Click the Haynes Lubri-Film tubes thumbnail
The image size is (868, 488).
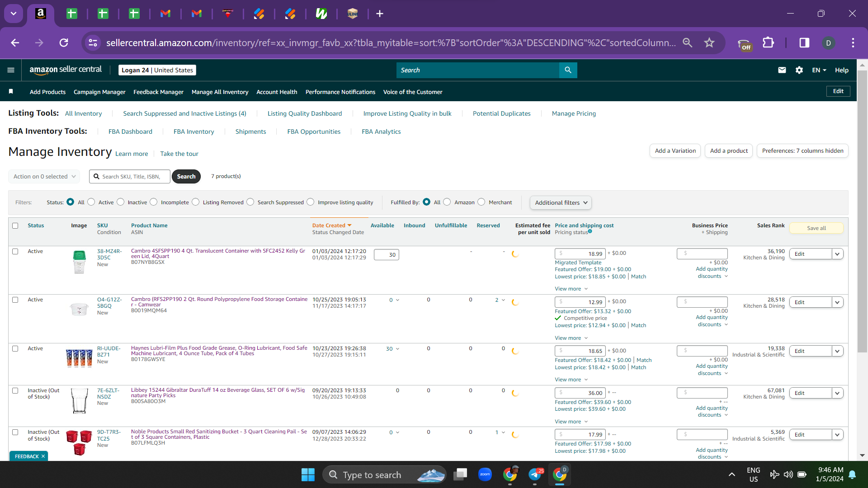click(x=79, y=358)
